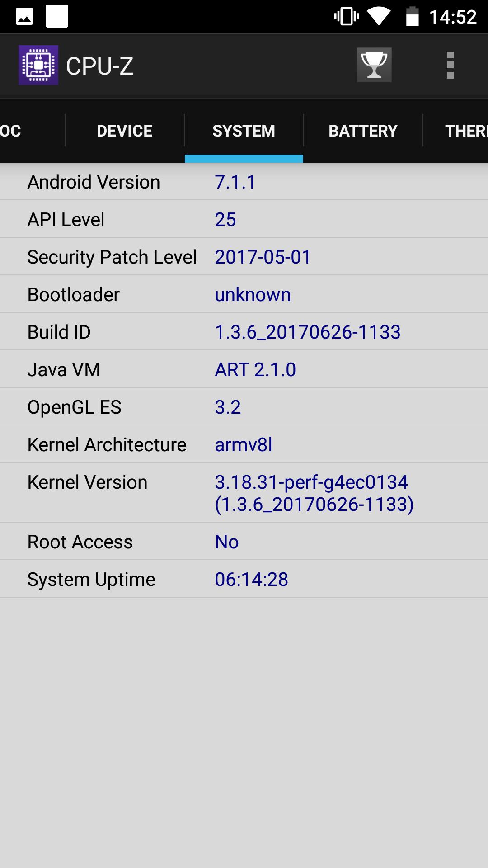Tap the white square notification icon
This screenshot has height=868, width=488.
click(x=57, y=17)
